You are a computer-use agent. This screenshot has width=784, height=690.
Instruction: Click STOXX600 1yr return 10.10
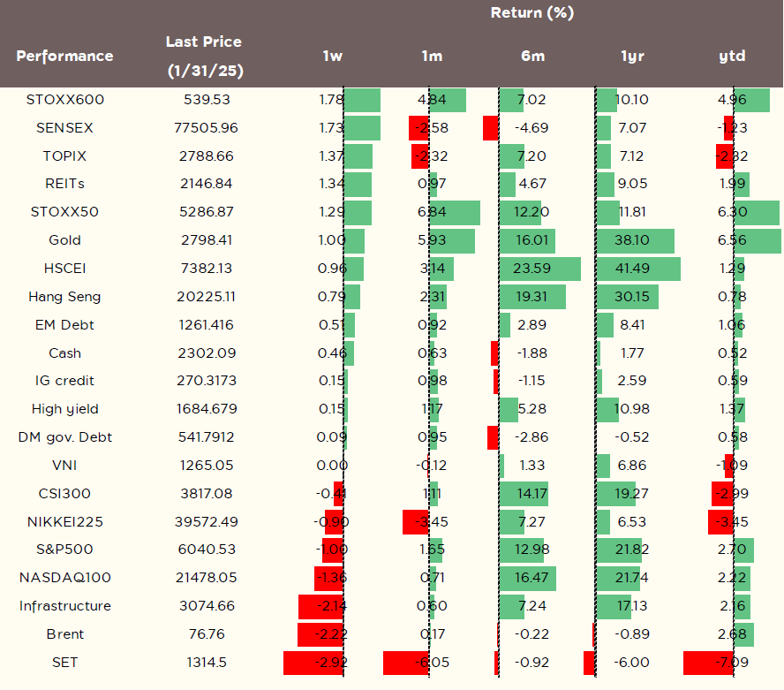(631, 100)
